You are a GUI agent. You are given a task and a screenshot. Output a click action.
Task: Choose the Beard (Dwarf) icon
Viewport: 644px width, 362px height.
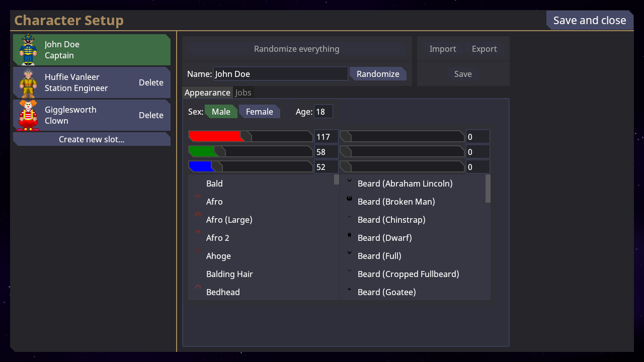coord(349,235)
